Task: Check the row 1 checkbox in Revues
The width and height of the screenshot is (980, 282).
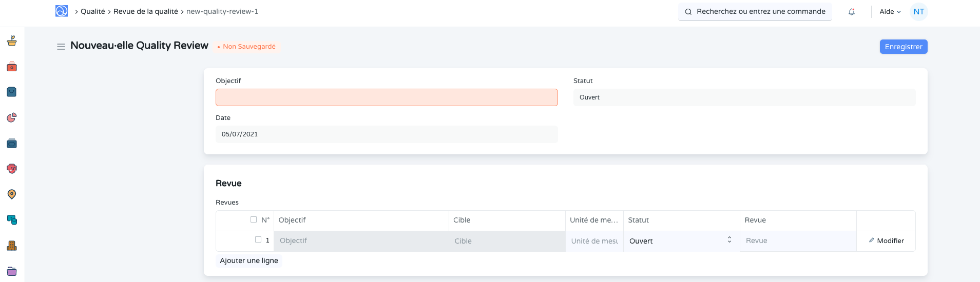Action: (x=258, y=239)
